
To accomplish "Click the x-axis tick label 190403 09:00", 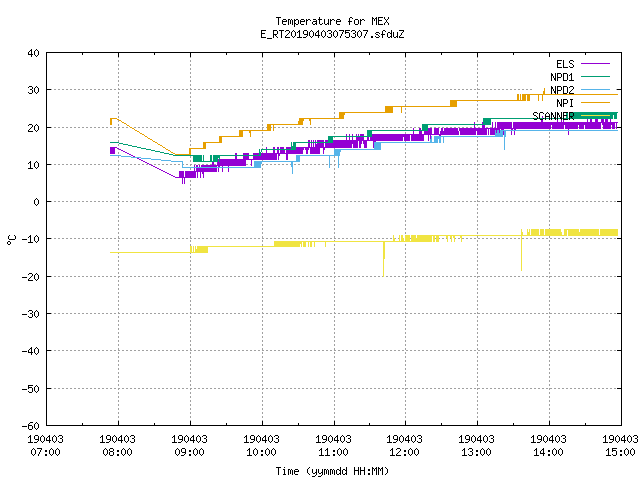I will tap(189, 446).
